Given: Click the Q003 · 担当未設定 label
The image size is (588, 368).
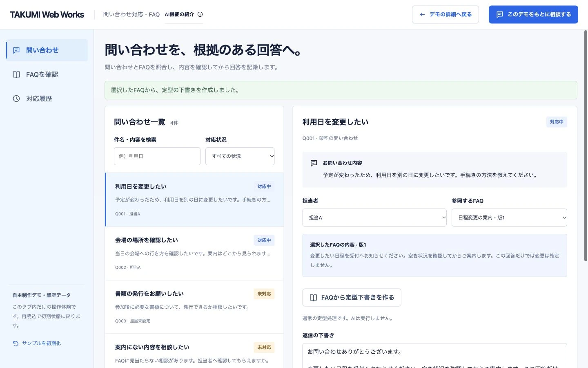Looking at the screenshot, I should tap(133, 321).
